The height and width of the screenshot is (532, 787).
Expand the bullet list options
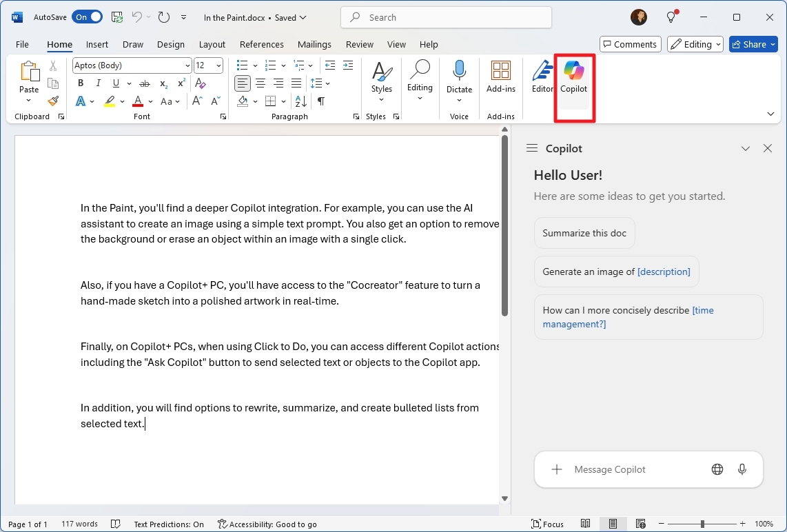254,65
